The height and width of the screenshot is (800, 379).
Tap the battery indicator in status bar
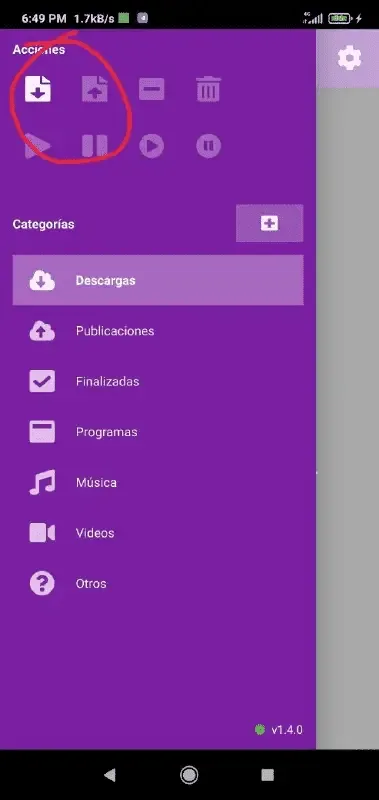click(x=340, y=19)
